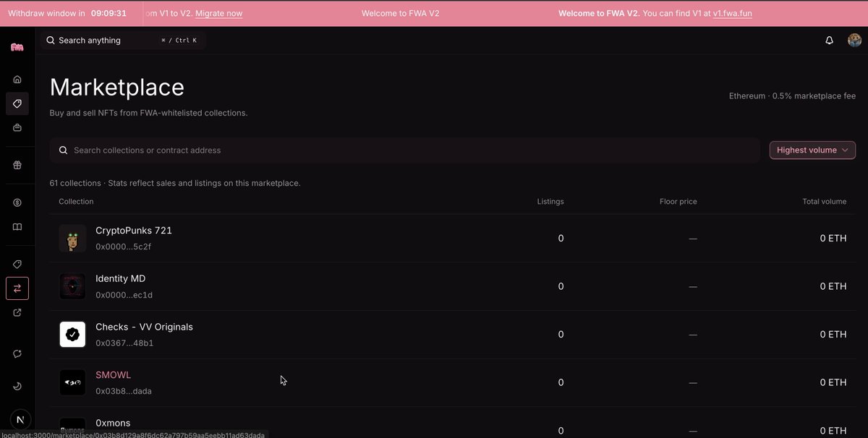Viewport: 868px width, 438px height.
Task: Click the Identity MD collection thumbnail
Action: coord(72,286)
